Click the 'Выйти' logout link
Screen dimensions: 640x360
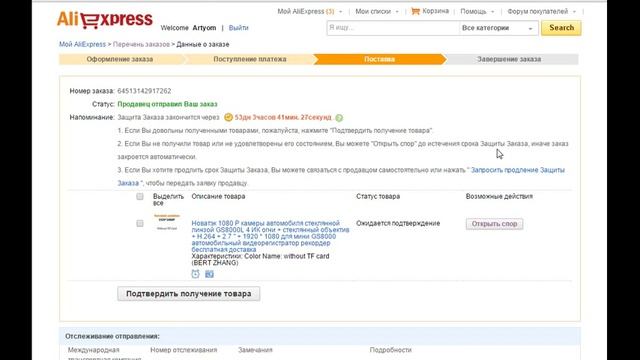[x=238, y=28]
